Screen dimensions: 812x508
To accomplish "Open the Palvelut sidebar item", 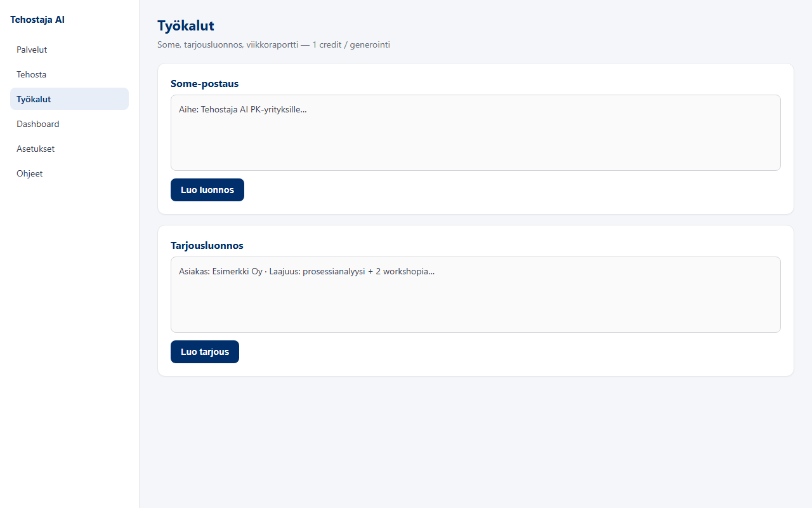I will tap(69, 50).
